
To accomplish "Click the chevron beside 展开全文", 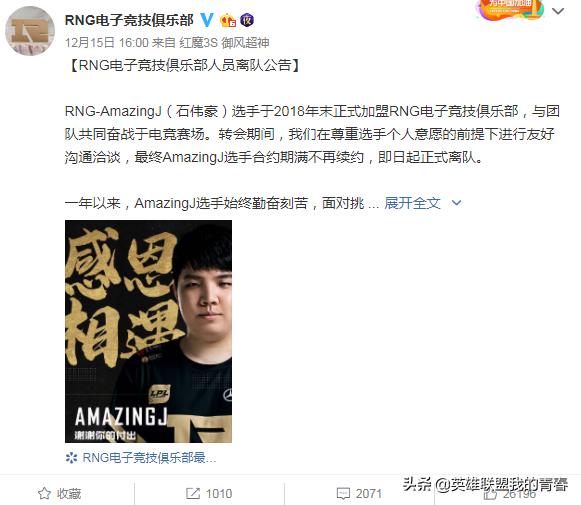I will click(456, 203).
